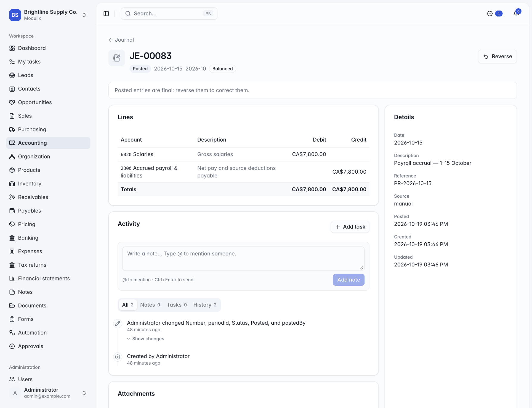Go back via the Journal link
The height and width of the screenshot is (408, 532).
[x=121, y=40]
